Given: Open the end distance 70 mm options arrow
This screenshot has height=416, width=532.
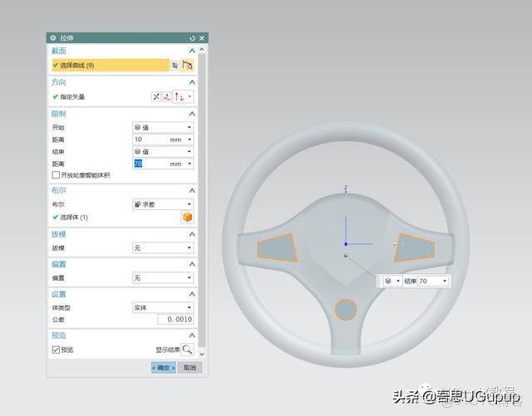Looking at the screenshot, I should coord(190,164).
